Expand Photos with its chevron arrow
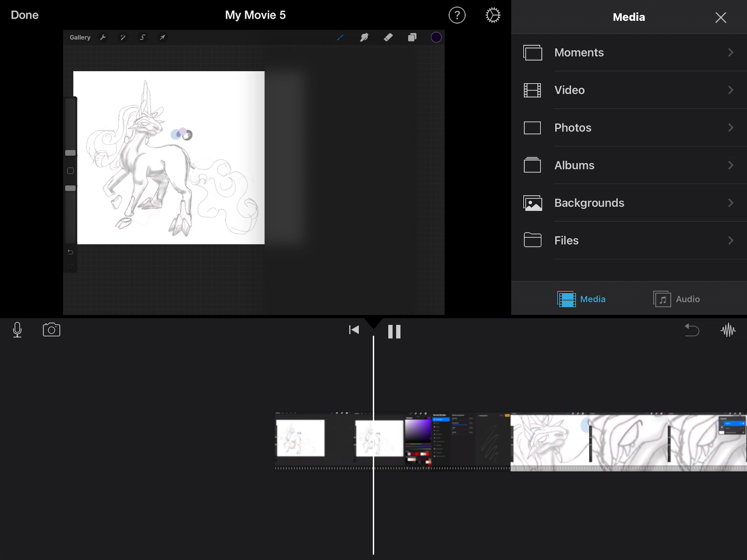747x560 pixels. click(x=731, y=128)
